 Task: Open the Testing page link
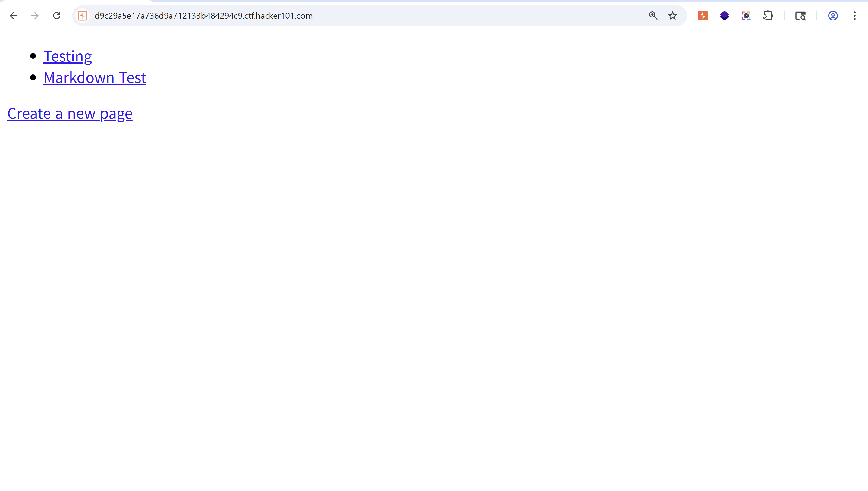[x=68, y=56]
